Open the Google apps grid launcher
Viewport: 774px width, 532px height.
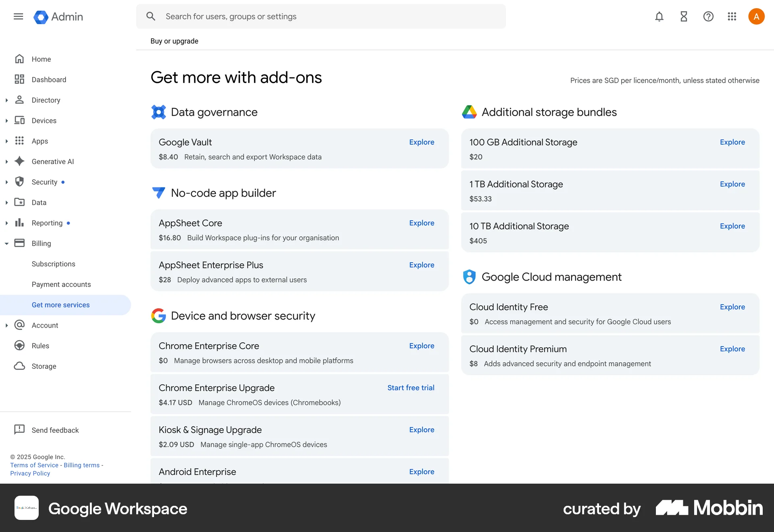coord(732,17)
